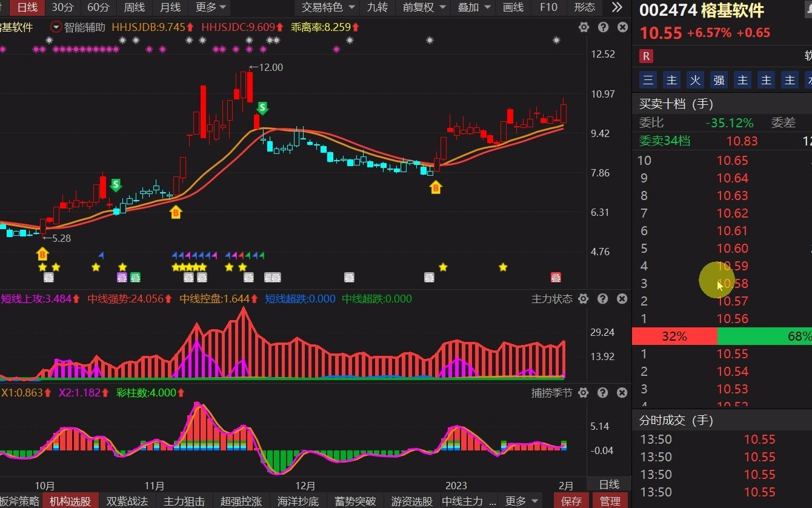Close the 主力状态 indicator panel
812x508 pixels.
tap(622, 299)
